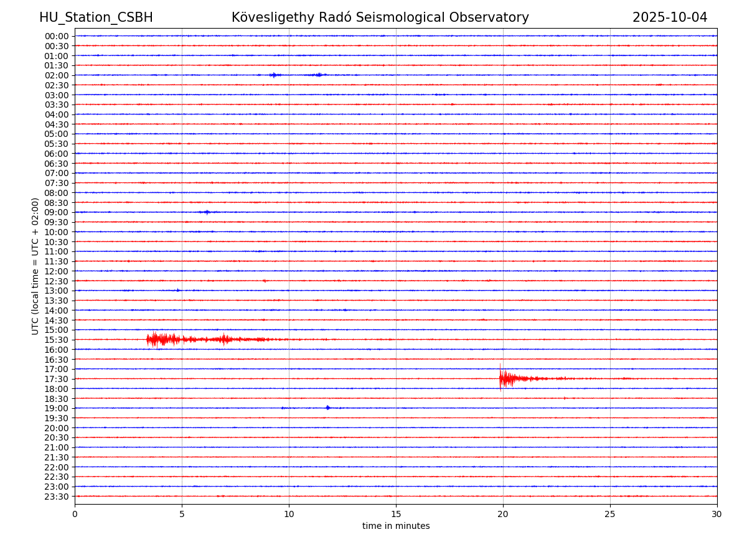Screen dimensions: 747x560
Task: Click the 23:30 row time label
Action: click(57, 497)
